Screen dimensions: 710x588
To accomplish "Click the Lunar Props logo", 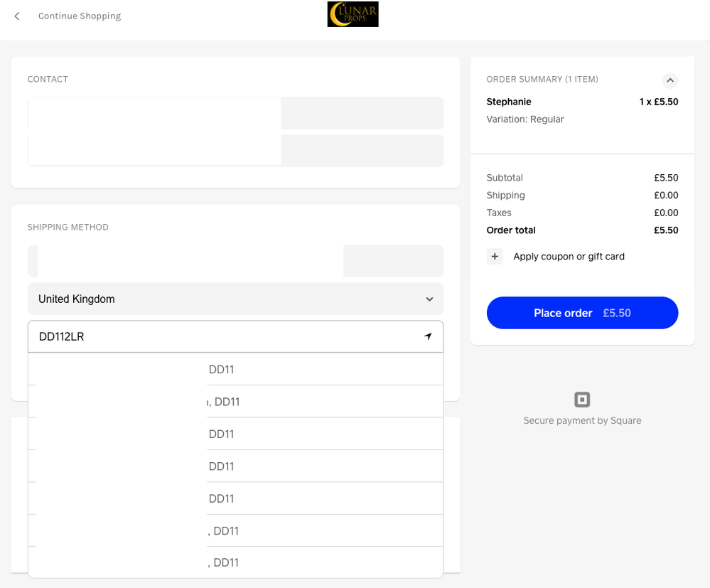I will pos(353,14).
